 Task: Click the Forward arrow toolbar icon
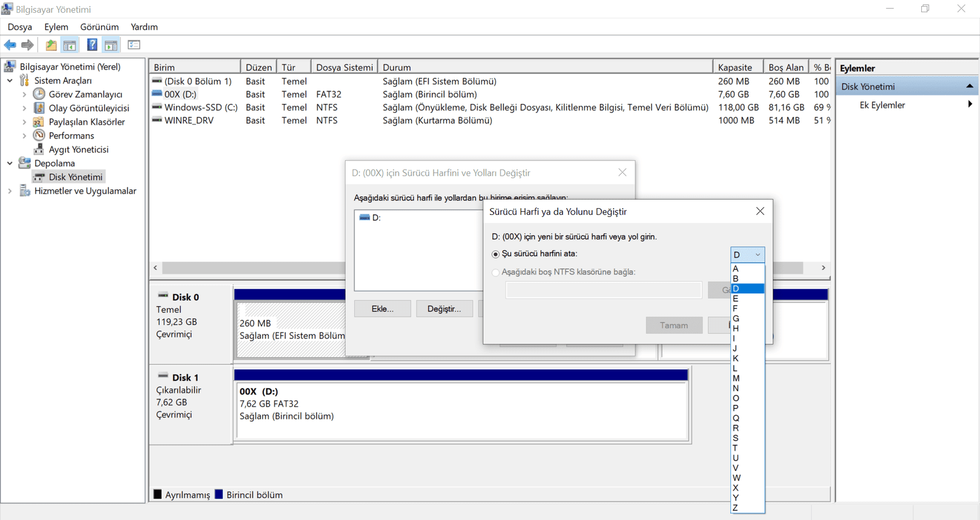coord(28,45)
